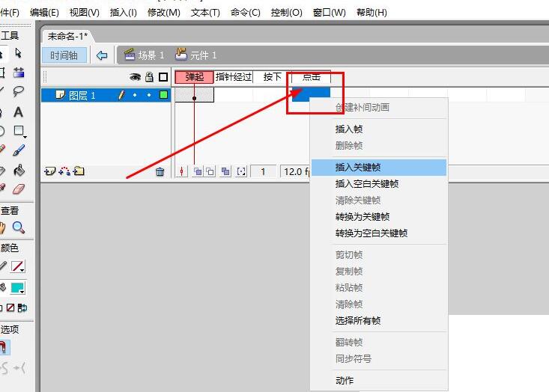The width and height of the screenshot is (549, 392).
Task: Choose 插入关键帧 from context menu
Action: click(379, 168)
